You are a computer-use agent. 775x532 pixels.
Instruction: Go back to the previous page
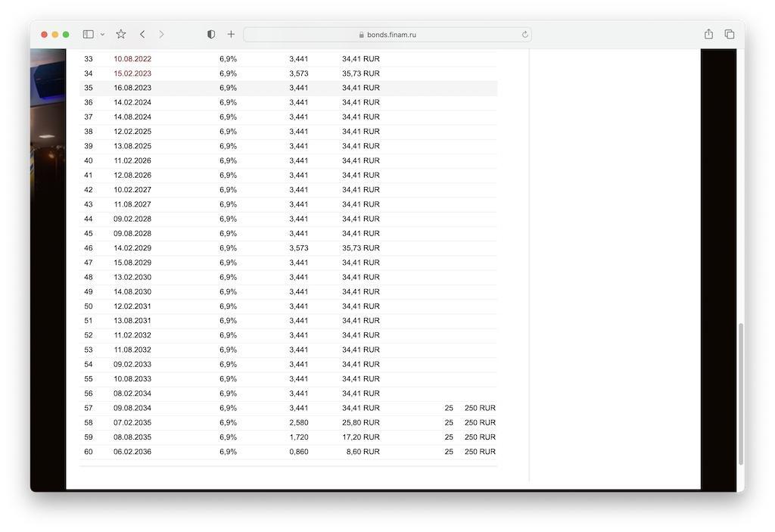click(142, 34)
